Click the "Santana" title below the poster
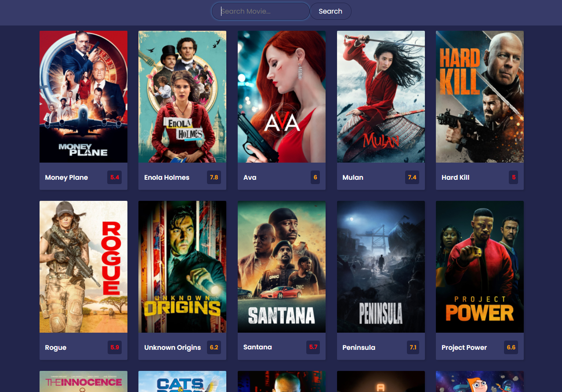 pos(257,347)
